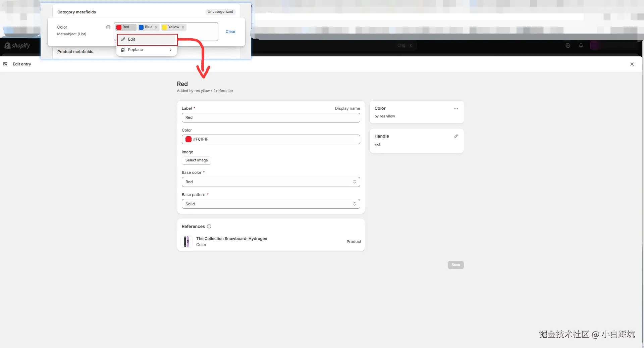Open the Color card more options menu

click(x=456, y=108)
